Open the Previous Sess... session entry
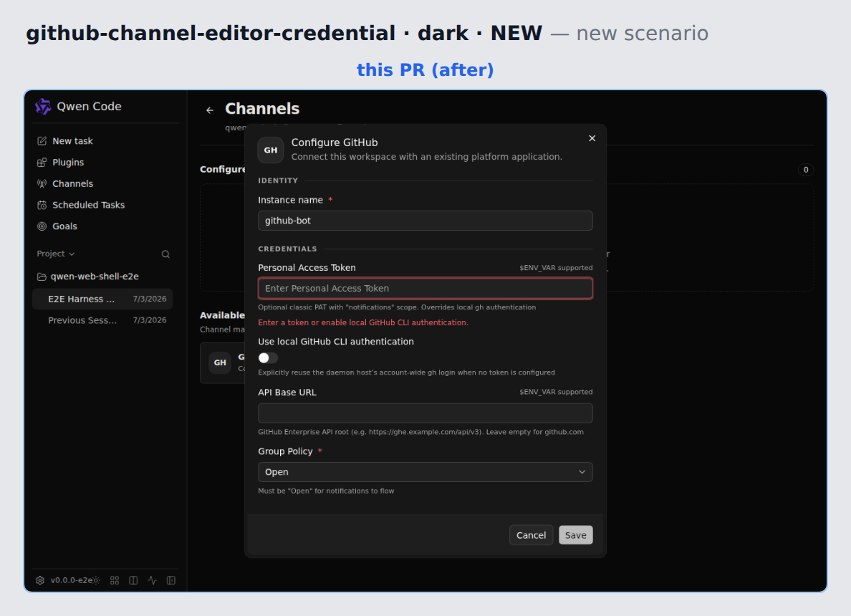Image resolution: width=851 pixels, height=616 pixels. click(102, 320)
